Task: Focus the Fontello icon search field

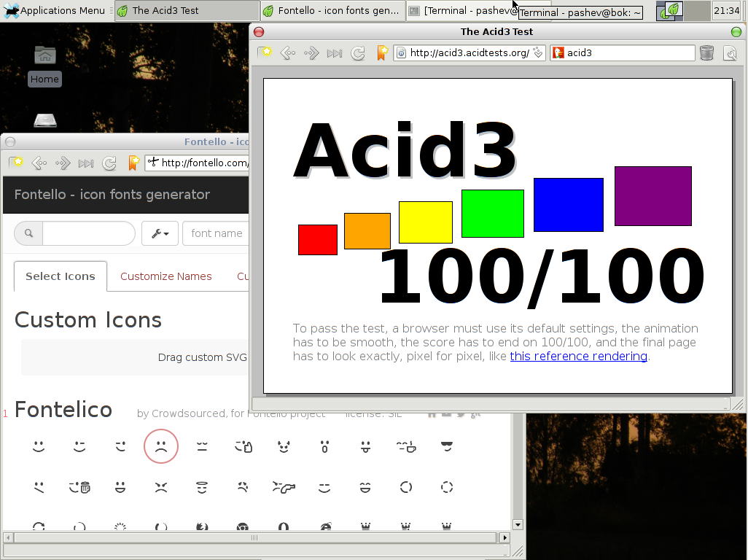Action: (x=89, y=233)
